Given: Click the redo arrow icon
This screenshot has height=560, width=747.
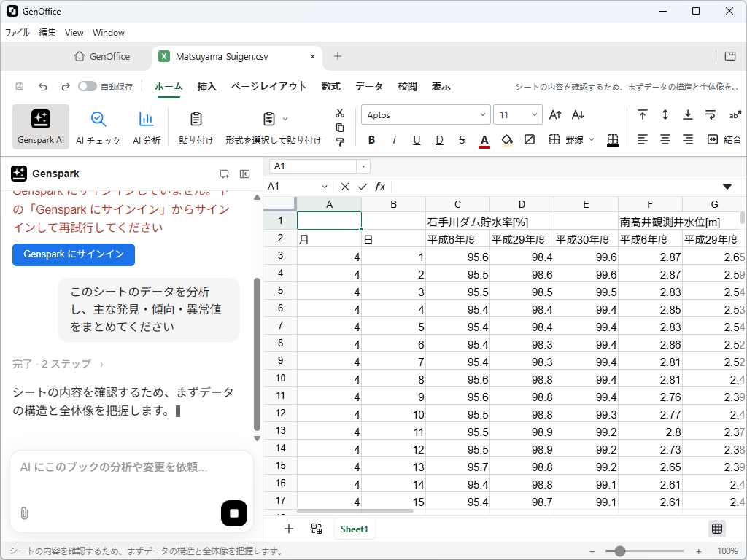Looking at the screenshot, I should pos(66,87).
